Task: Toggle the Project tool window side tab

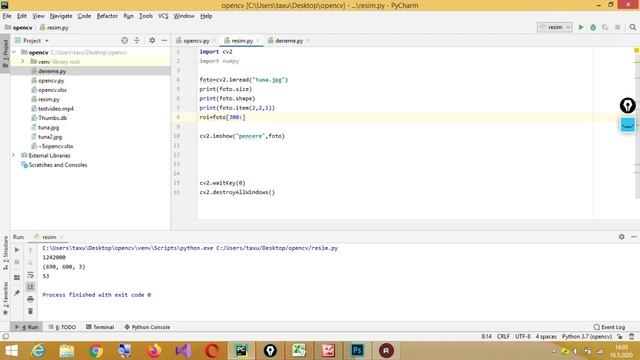Action: [5, 53]
